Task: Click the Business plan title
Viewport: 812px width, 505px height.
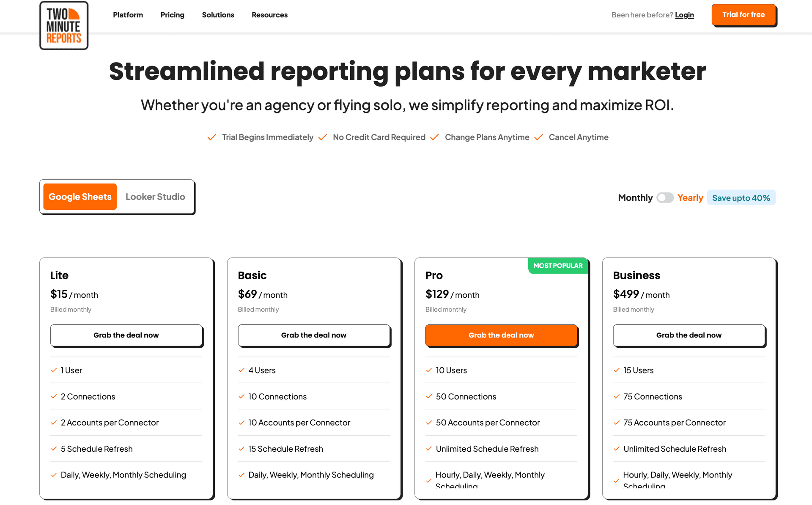Action: pos(636,275)
